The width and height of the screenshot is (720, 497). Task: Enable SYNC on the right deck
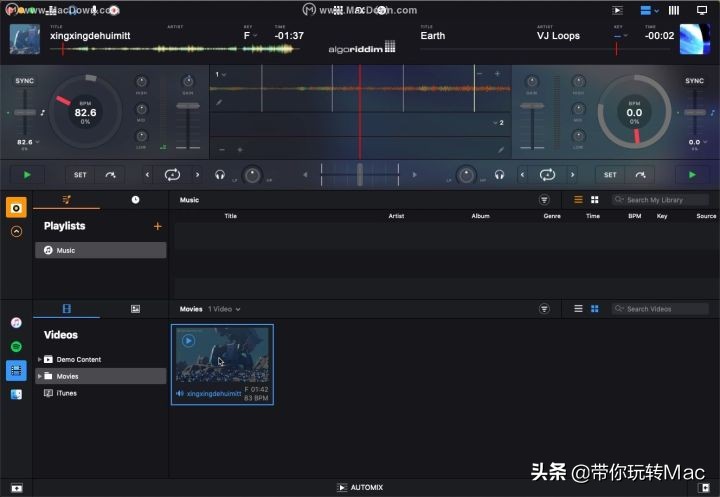[694, 81]
